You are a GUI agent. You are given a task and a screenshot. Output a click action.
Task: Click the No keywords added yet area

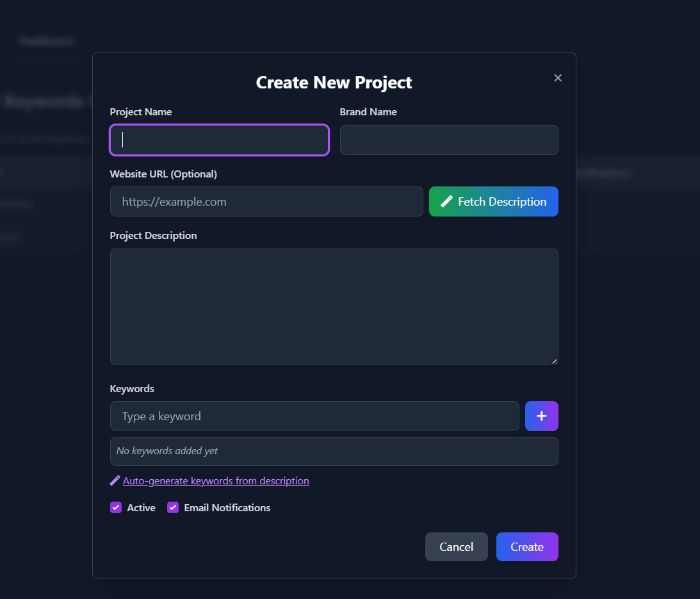(x=333, y=451)
